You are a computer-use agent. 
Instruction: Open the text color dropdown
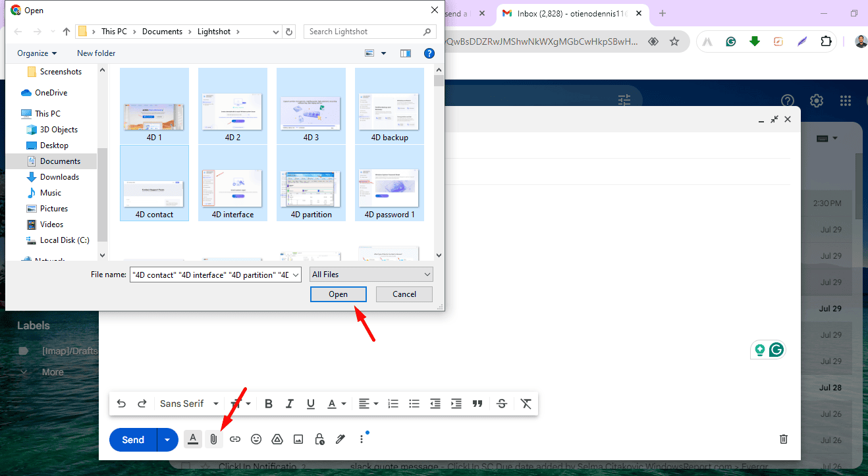pos(337,404)
